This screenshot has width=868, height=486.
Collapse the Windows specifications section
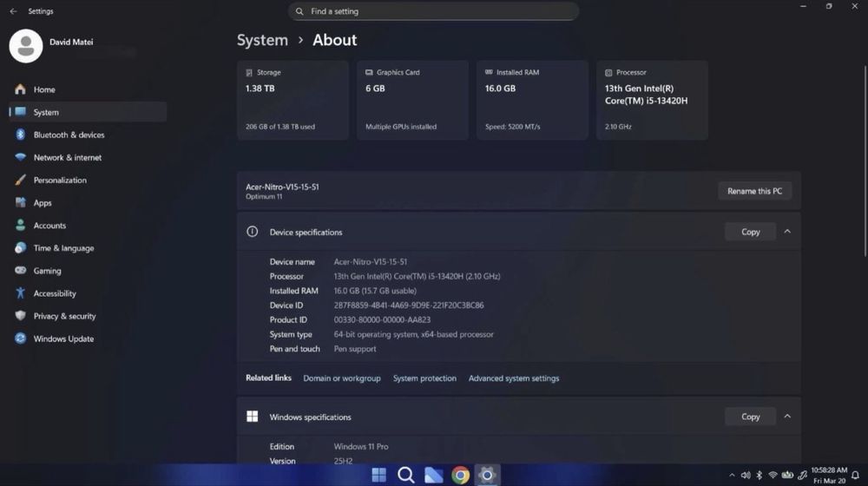click(787, 417)
